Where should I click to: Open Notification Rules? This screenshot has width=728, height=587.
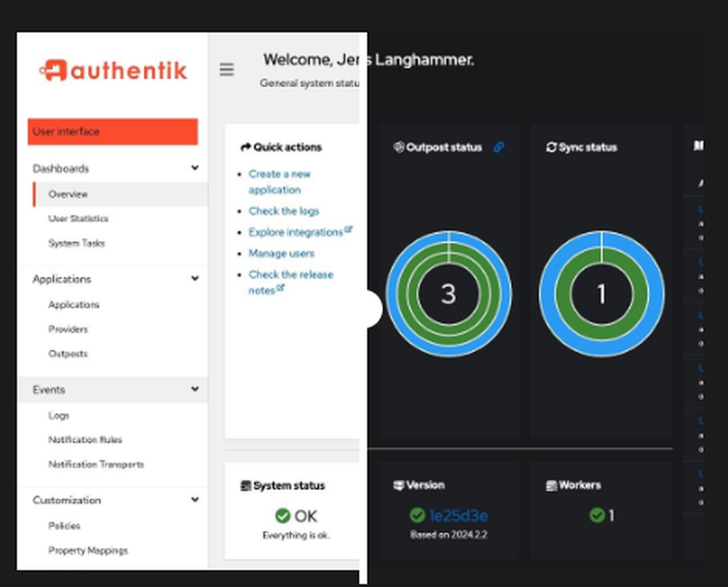[85, 440]
